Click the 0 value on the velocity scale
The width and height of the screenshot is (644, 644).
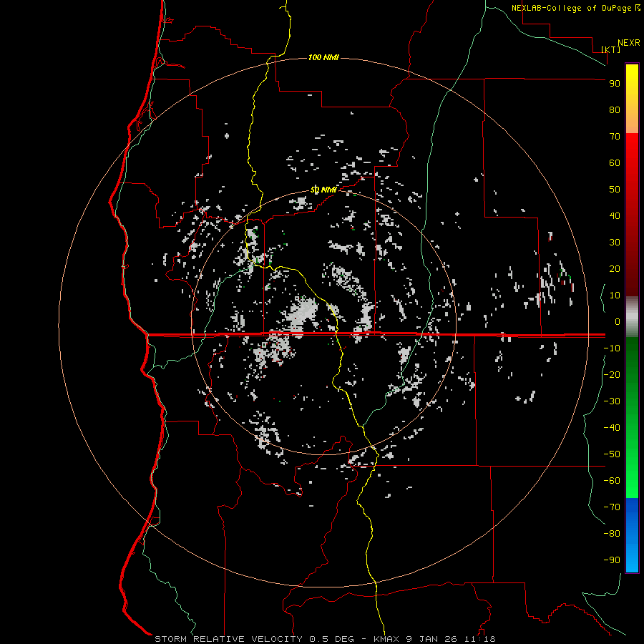click(x=618, y=321)
